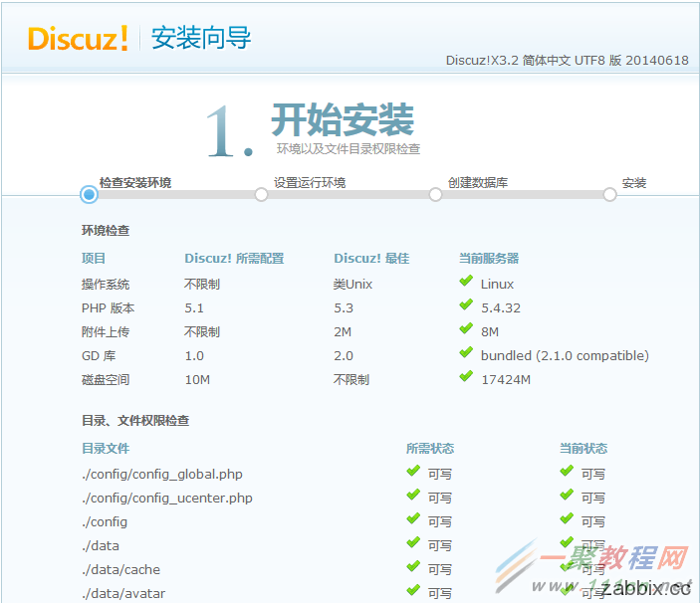Click the ./config/config_ucenter.php entry
700x603 pixels.
(x=167, y=499)
